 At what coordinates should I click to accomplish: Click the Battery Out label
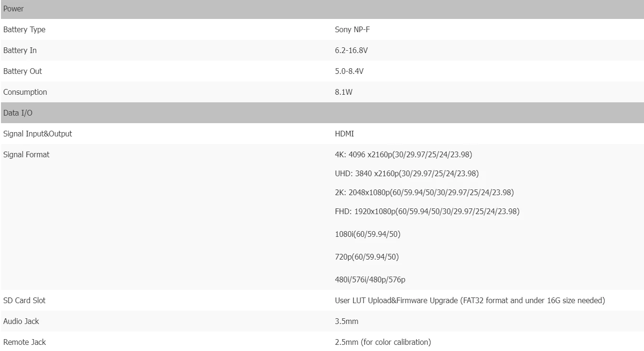pos(22,72)
